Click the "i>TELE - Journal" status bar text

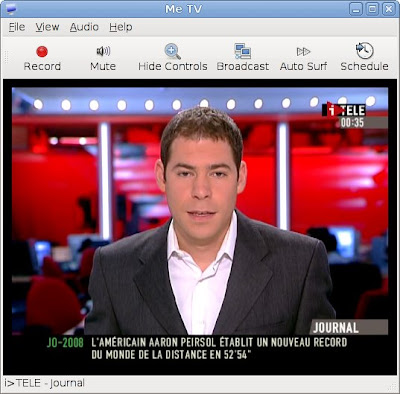[x=44, y=383]
